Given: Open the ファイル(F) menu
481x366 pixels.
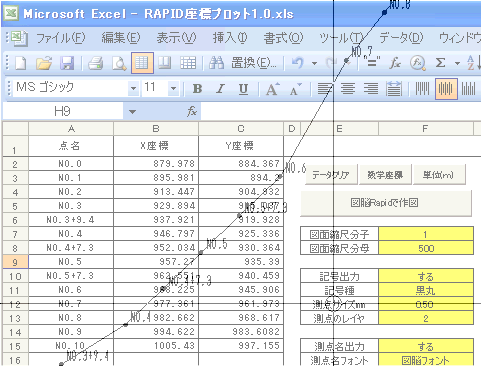Looking at the screenshot, I should (x=61, y=38).
